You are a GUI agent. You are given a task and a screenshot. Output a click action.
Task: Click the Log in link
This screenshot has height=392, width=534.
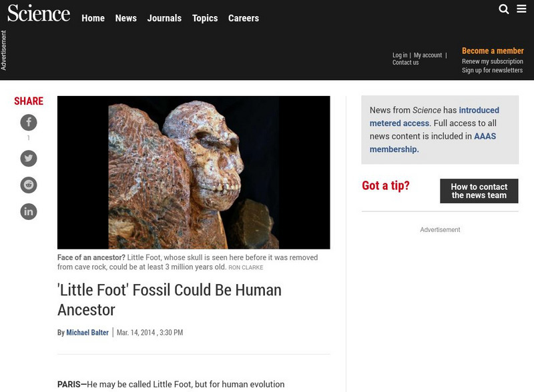click(400, 55)
